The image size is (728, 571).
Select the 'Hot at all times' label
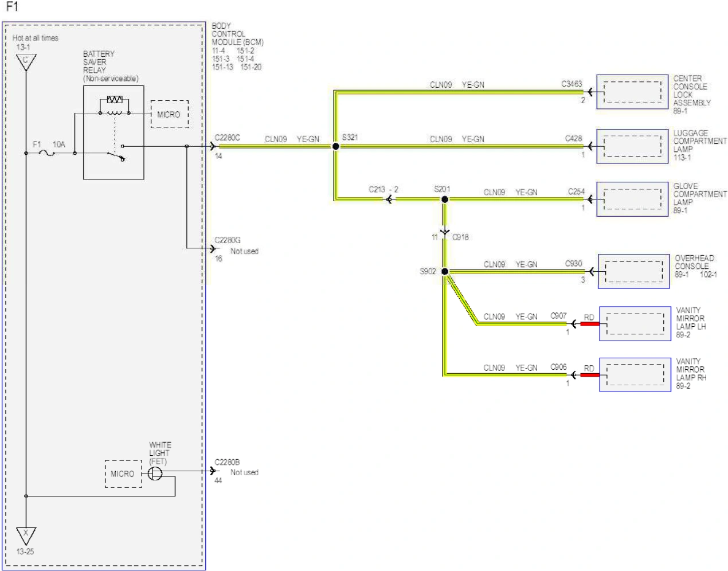click(36, 38)
